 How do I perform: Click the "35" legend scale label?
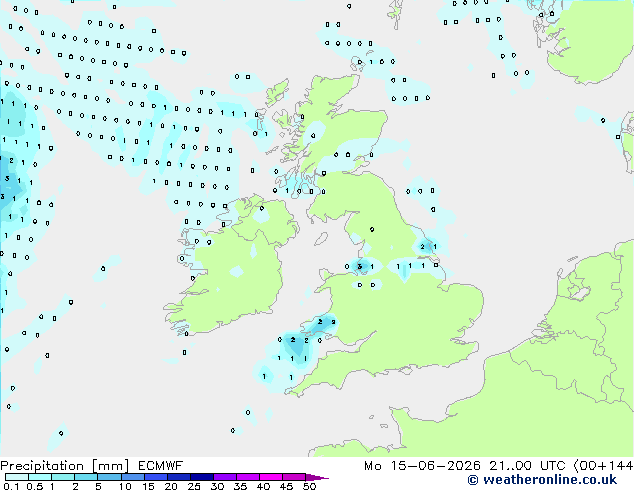[240, 486]
